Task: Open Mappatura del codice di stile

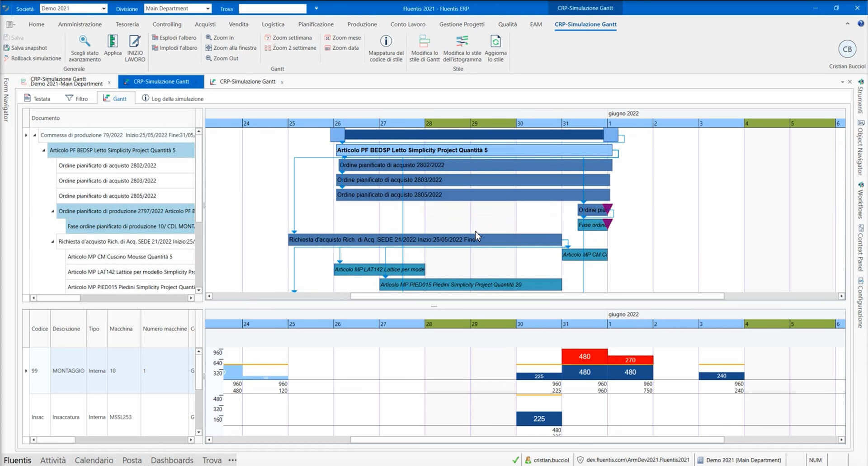Action: 386,48
